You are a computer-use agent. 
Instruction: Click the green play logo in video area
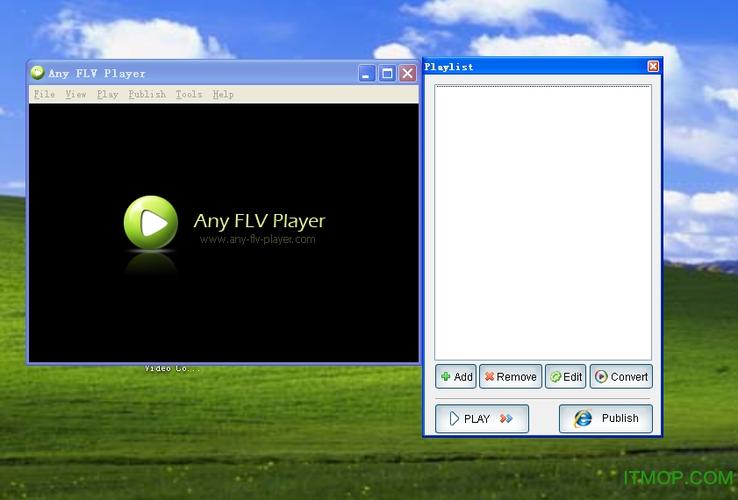[151, 222]
